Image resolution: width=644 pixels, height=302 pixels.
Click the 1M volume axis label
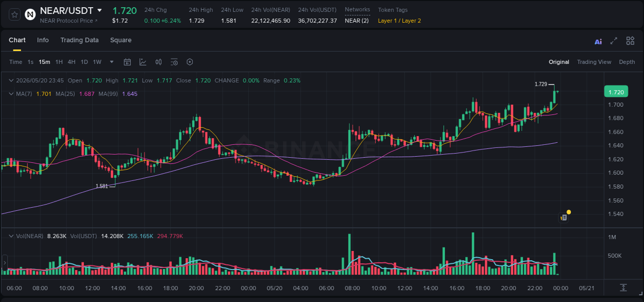point(612,237)
